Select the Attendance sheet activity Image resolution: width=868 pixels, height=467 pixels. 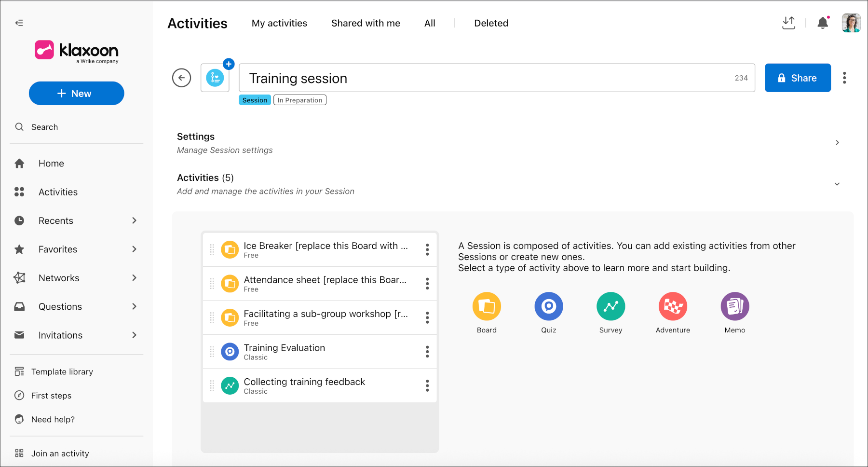[x=320, y=284]
